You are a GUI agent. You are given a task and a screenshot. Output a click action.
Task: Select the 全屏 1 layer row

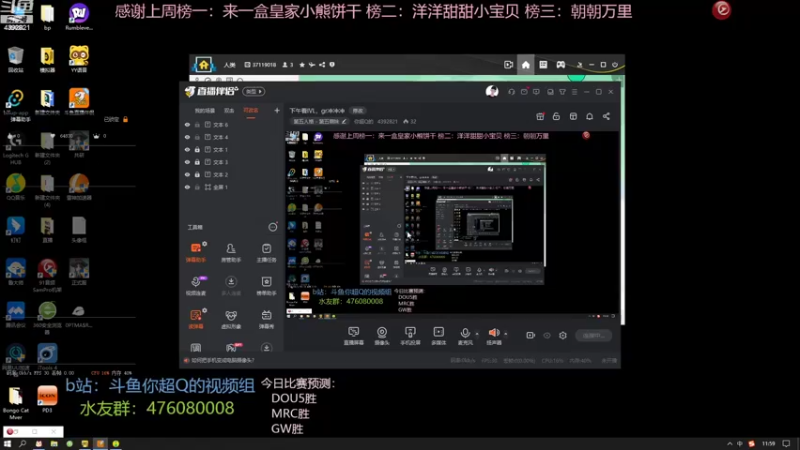point(231,187)
